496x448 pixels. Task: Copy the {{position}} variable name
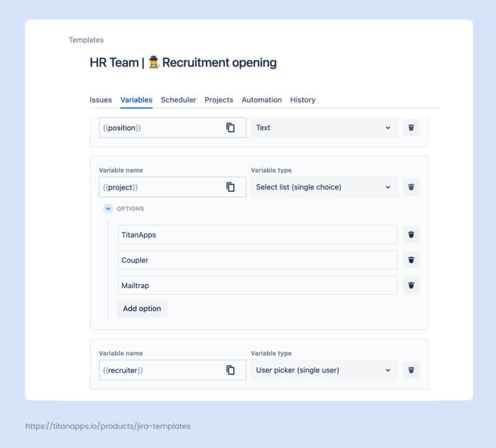point(231,128)
